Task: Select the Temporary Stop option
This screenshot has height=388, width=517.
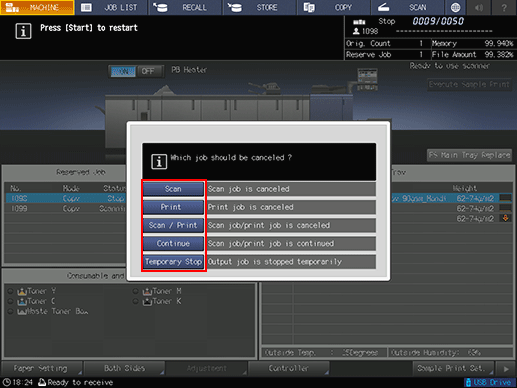Action: pos(173,262)
